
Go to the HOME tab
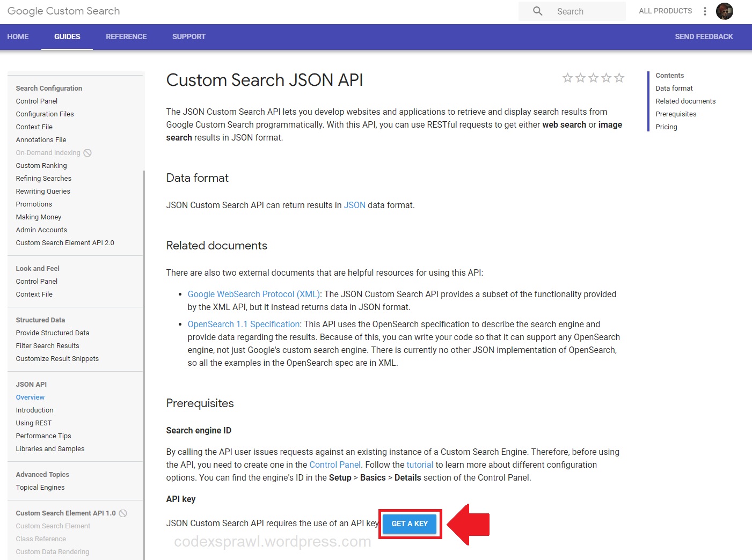pyautogui.click(x=18, y=36)
